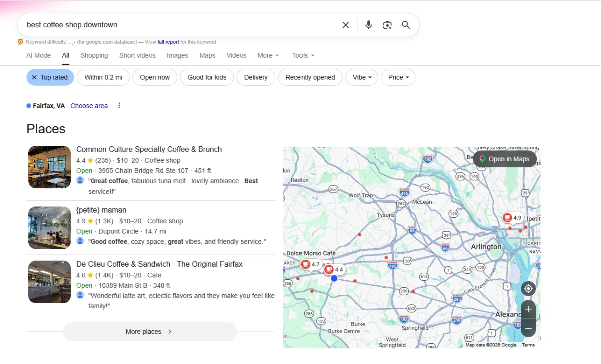Click the 10389 Main St B address
The width and height of the screenshot is (601, 364).
pyautogui.click(x=123, y=286)
